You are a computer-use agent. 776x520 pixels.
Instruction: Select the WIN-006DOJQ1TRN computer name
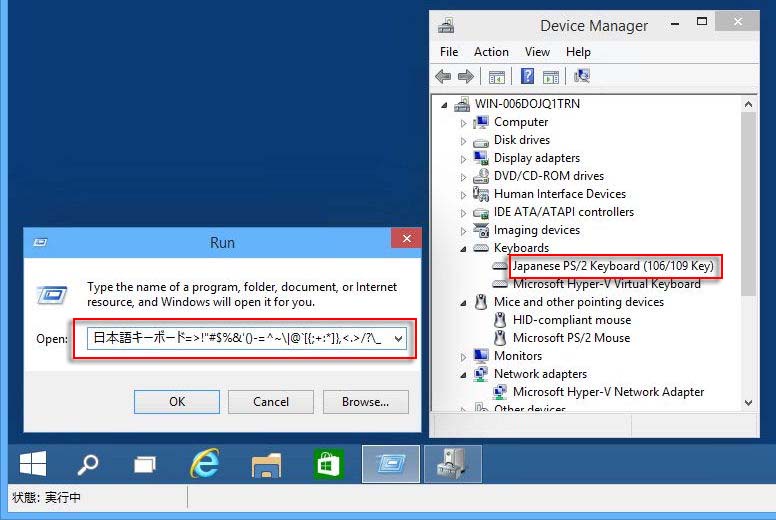[x=527, y=104]
